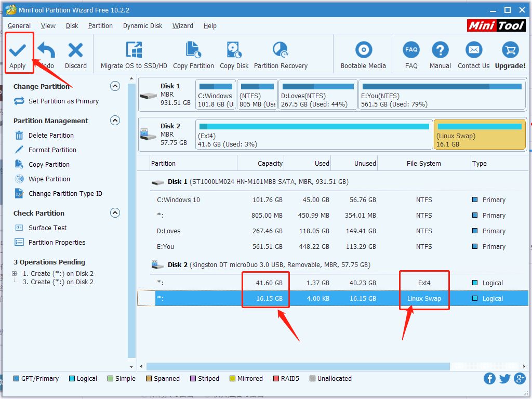532x399 pixels.
Task: Open the View menu
Action: point(48,26)
